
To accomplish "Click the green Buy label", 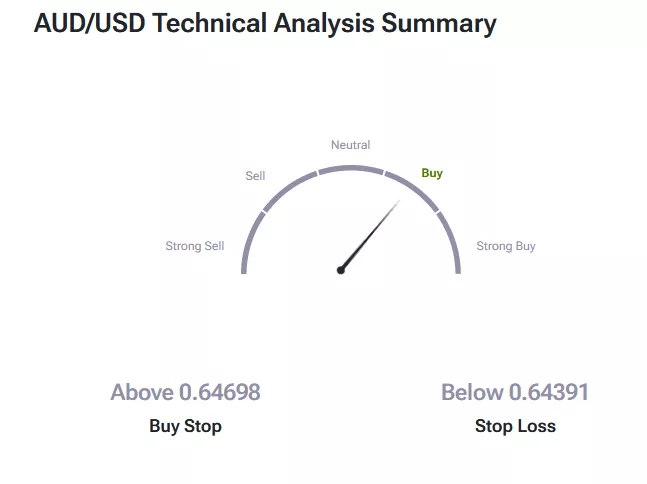I will pyautogui.click(x=432, y=173).
